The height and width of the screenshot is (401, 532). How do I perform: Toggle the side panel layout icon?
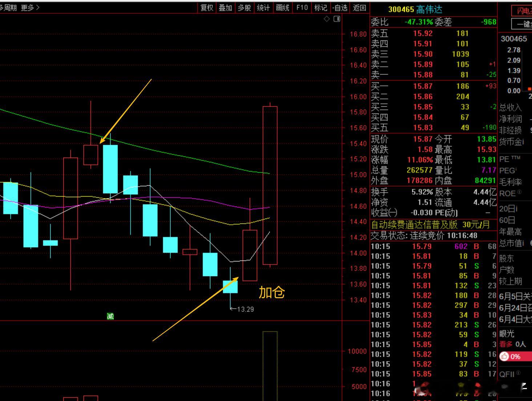(337, 19)
